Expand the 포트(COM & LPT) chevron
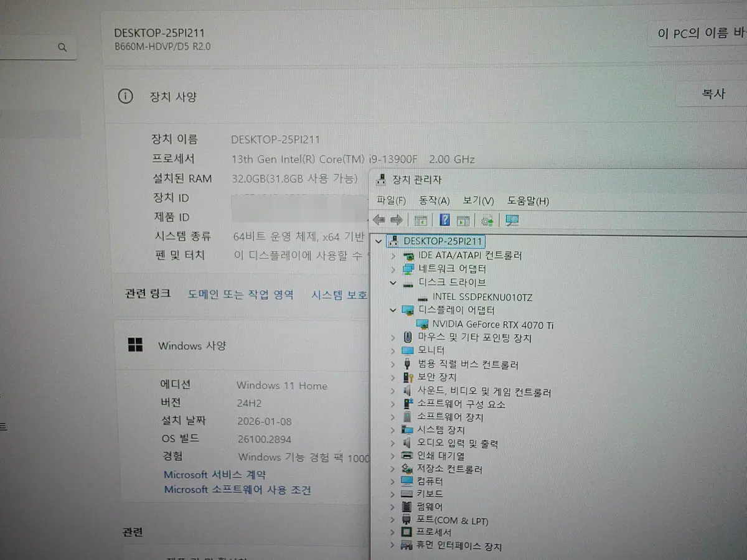This screenshot has height=560, width=747. pyautogui.click(x=392, y=520)
